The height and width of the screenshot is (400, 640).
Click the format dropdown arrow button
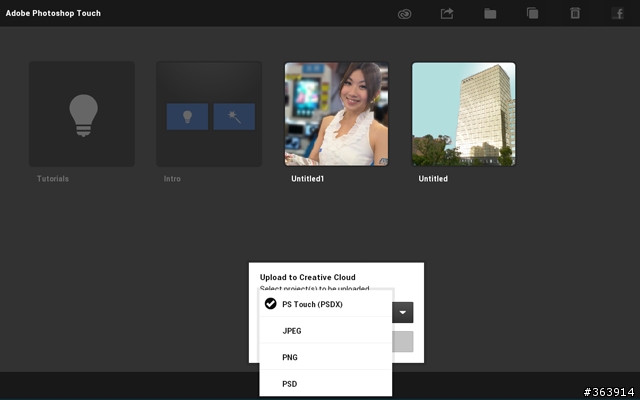click(402, 312)
